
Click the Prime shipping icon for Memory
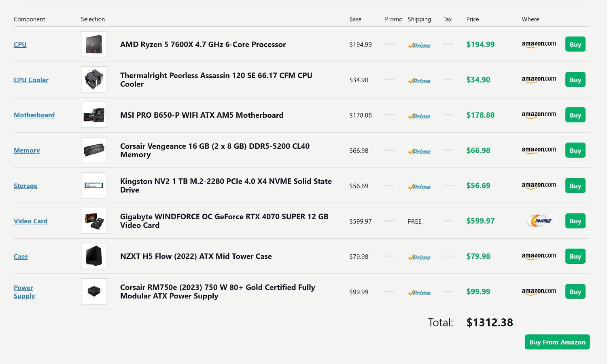[419, 151]
